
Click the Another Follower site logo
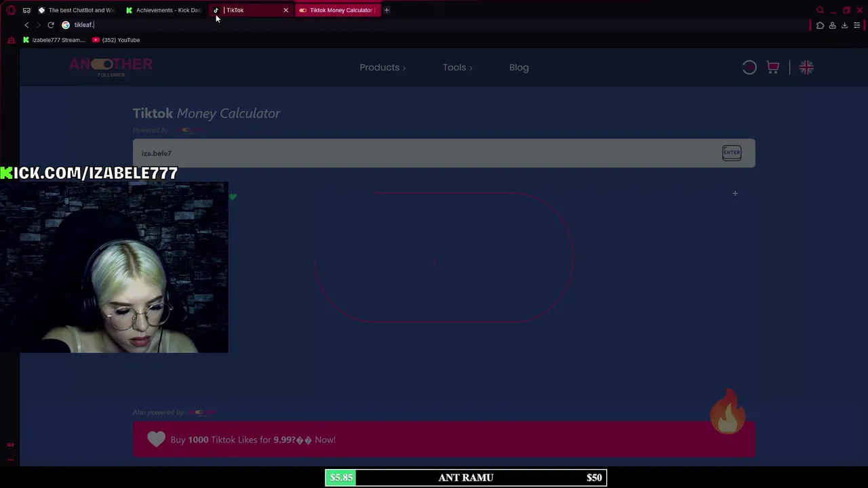[x=111, y=66]
